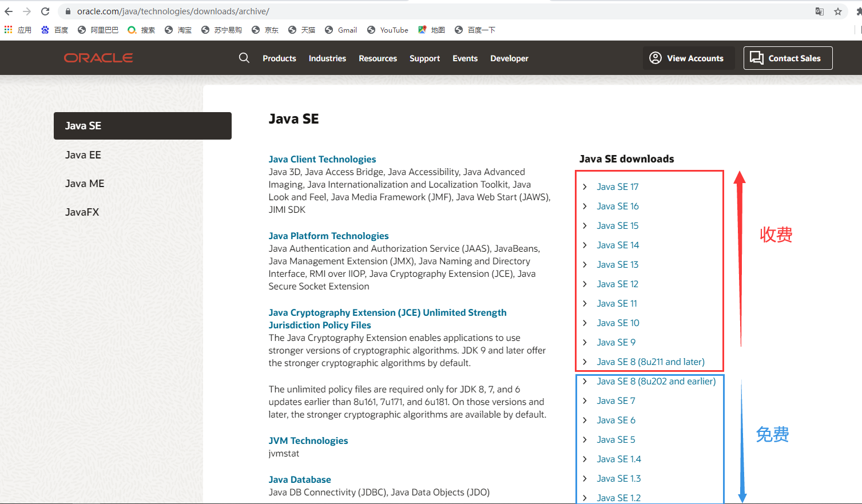
Task: Open the Resources menu
Action: [x=378, y=58]
